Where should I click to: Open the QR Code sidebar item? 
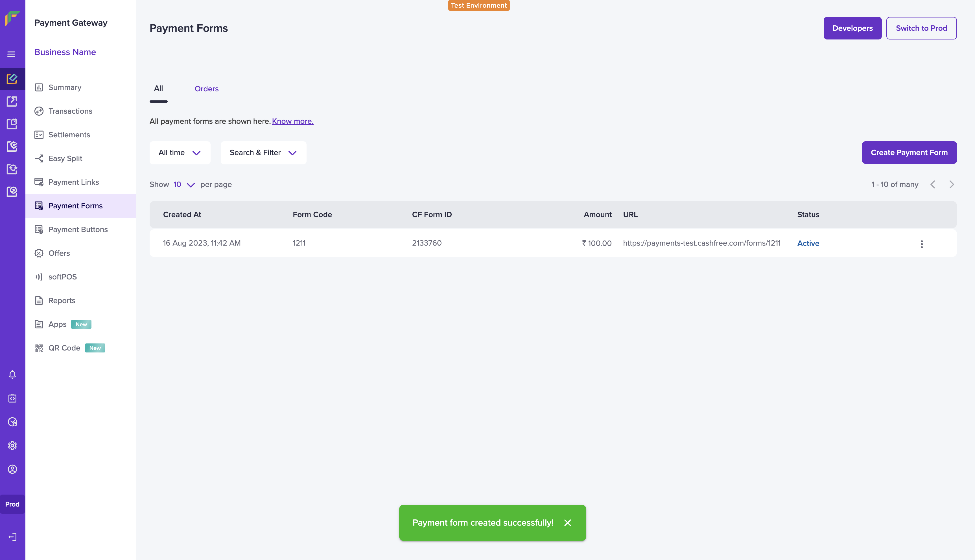tap(64, 348)
